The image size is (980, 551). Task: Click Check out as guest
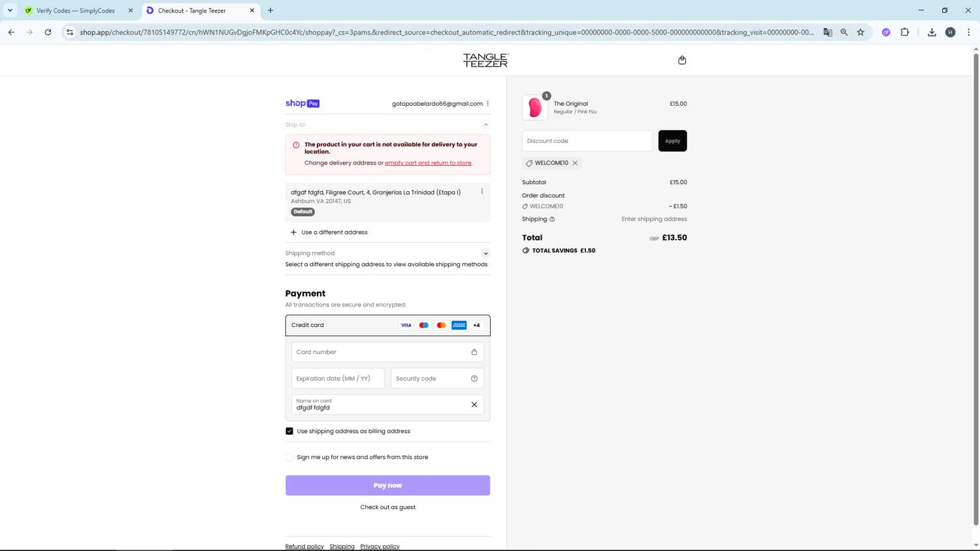pos(387,507)
